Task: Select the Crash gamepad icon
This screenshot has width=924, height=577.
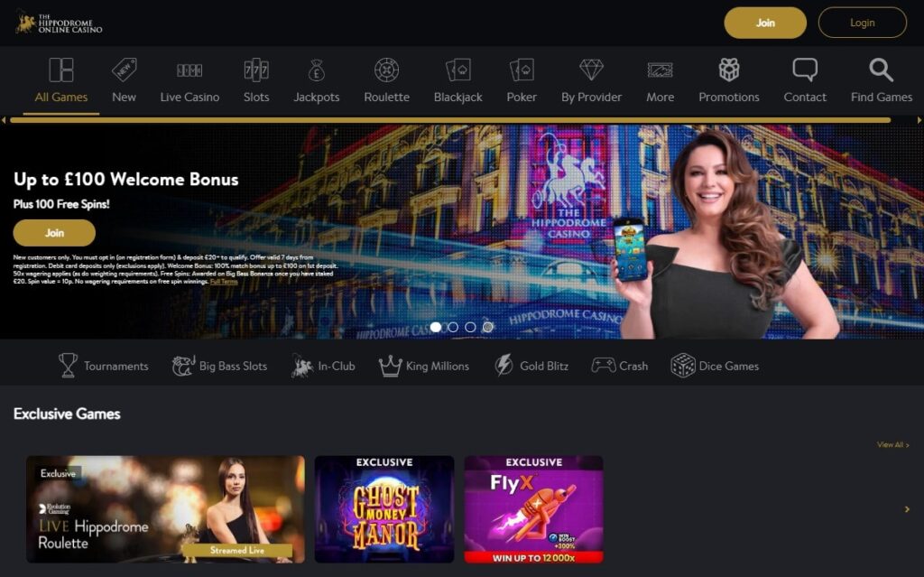Action: 603,366
